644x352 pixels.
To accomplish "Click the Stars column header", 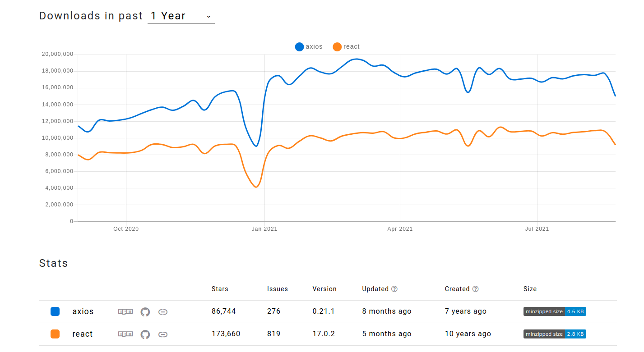I will (220, 289).
